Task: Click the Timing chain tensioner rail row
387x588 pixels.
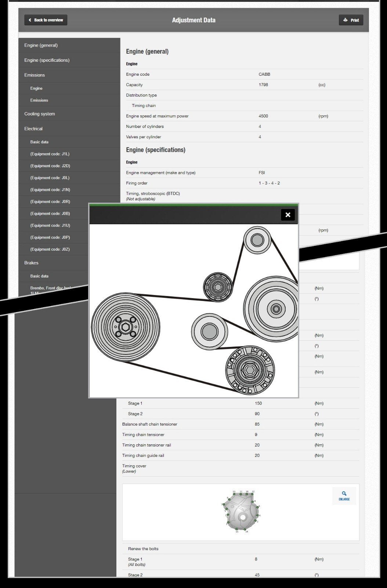Action: pos(241,445)
